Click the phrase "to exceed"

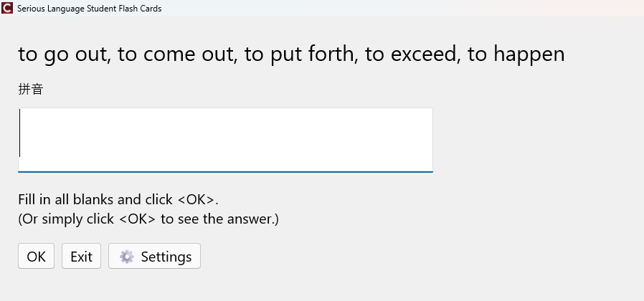(411, 54)
